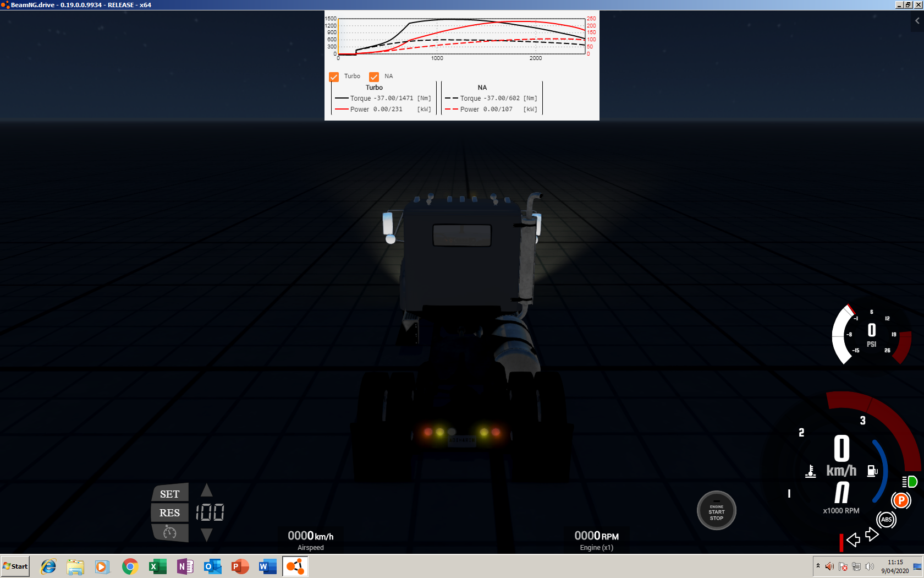Expand the side panel chevron

coord(917,21)
